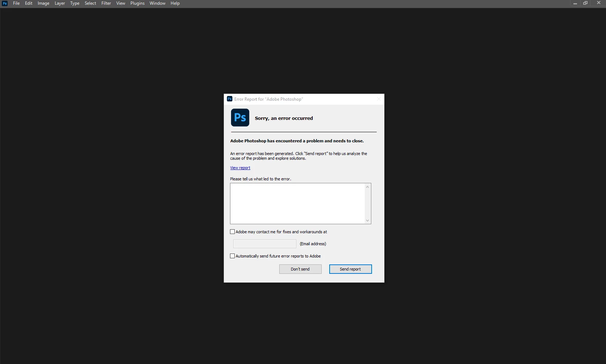Viewport: 606px width, 364px height.
Task: Open the Filter menu
Action: [106, 3]
